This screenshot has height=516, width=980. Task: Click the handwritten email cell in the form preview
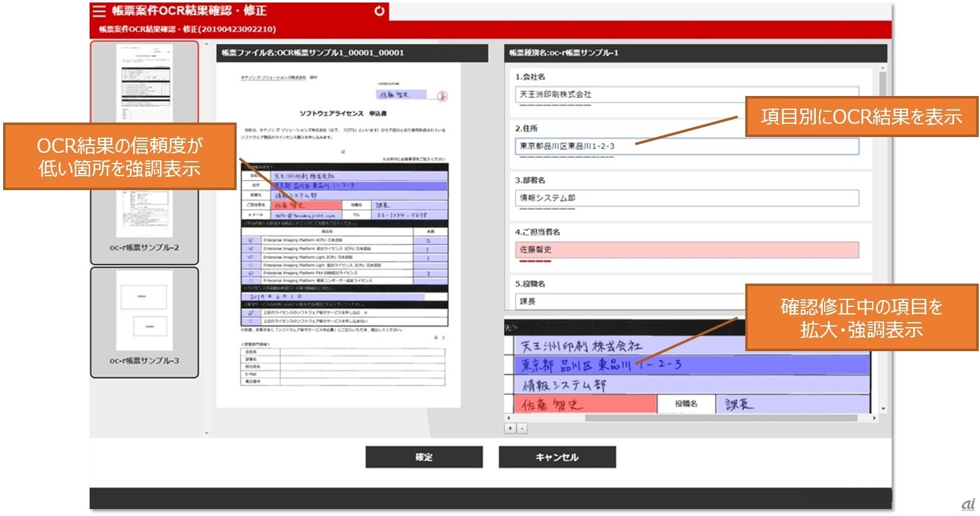point(307,215)
